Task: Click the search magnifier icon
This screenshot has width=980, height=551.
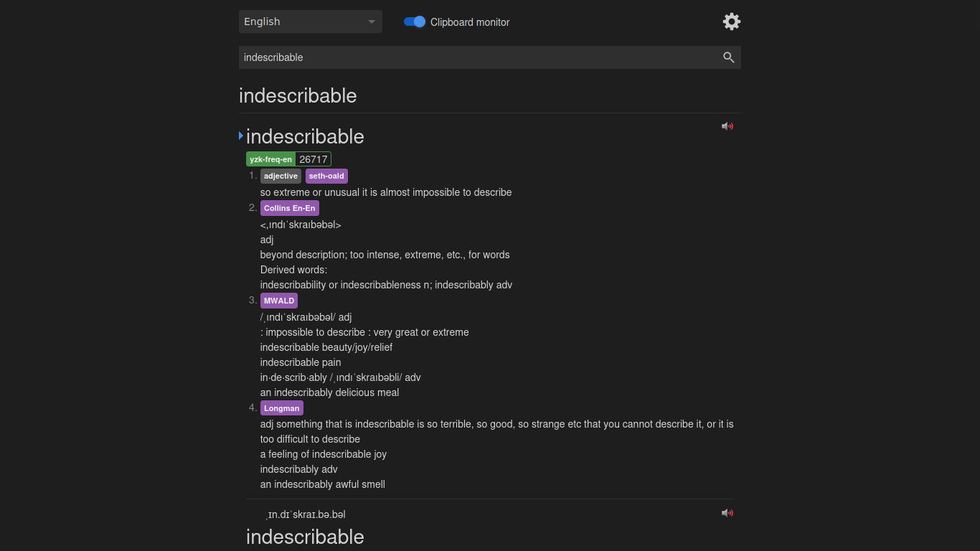Action: point(729,57)
